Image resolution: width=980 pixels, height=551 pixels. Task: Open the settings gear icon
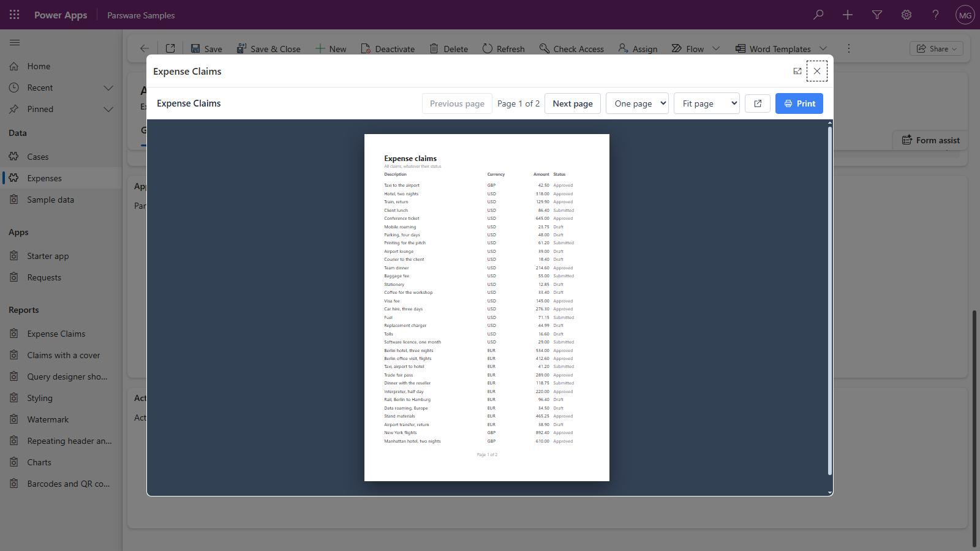click(x=907, y=15)
